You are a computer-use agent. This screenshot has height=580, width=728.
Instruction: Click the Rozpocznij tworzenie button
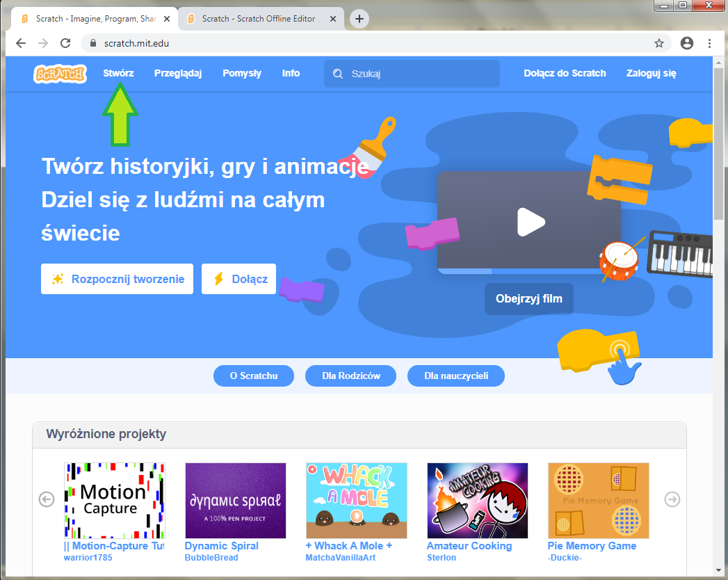pyautogui.click(x=117, y=279)
